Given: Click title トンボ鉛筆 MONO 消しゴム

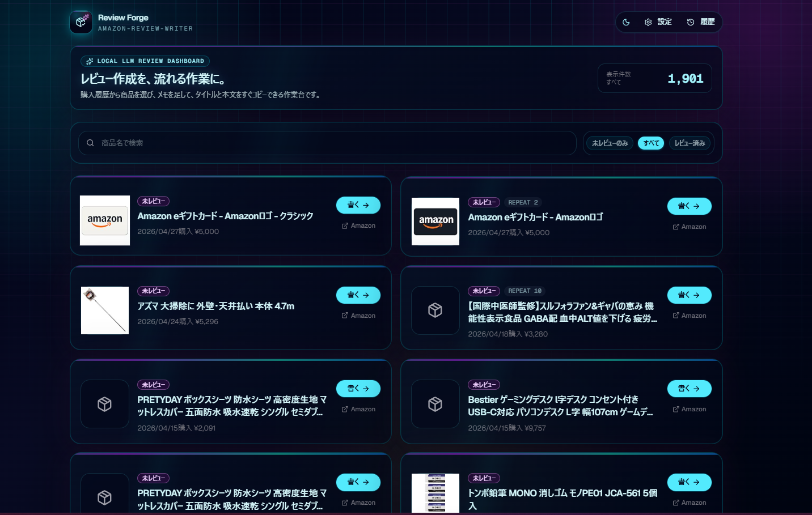Looking at the screenshot, I should (x=563, y=499).
